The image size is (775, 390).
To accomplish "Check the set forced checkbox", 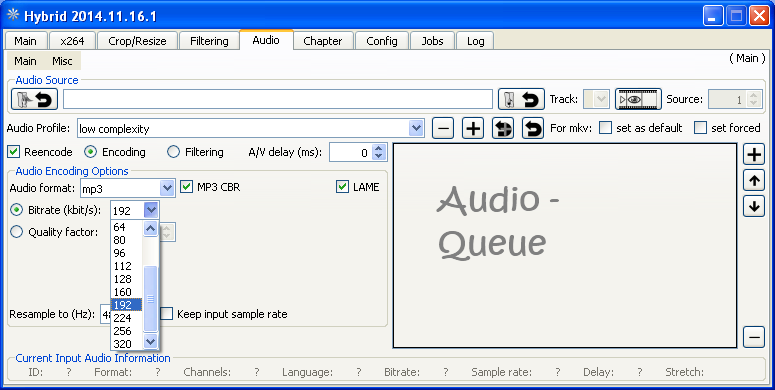I will click(x=700, y=128).
